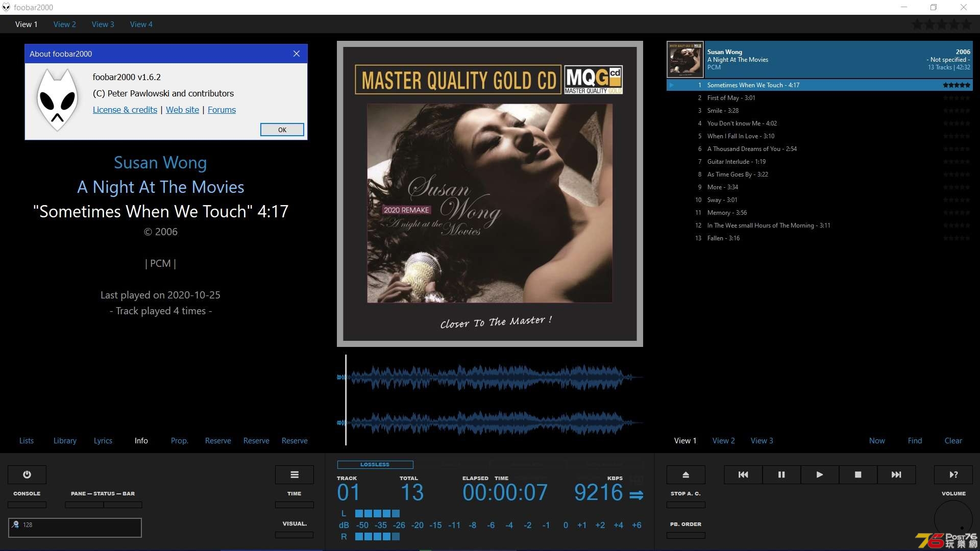Select track In The Wee small Hours of The Morning
980x551 pixels.
tap(820, 226)
